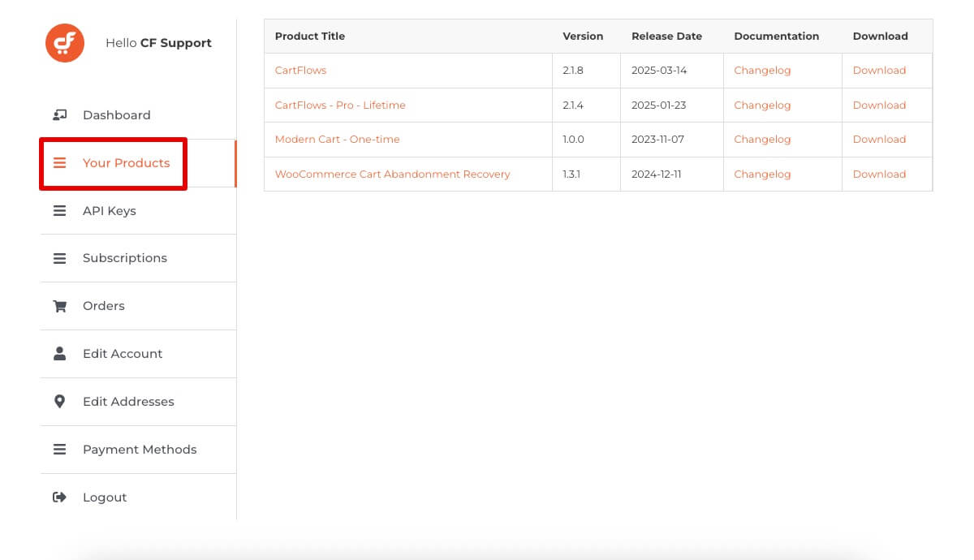Viewport: 974px width, 560px height.
Task: Download Modern Cart - One-time
Action: point(879,140)
